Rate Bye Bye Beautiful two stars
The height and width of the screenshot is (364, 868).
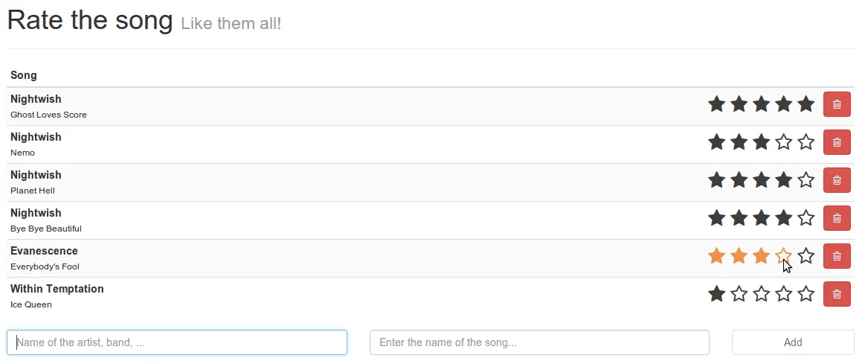[x=739, y=218]
